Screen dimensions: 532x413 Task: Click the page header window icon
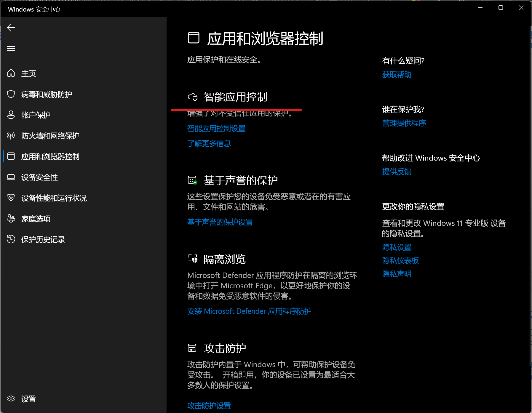[194, 38]
